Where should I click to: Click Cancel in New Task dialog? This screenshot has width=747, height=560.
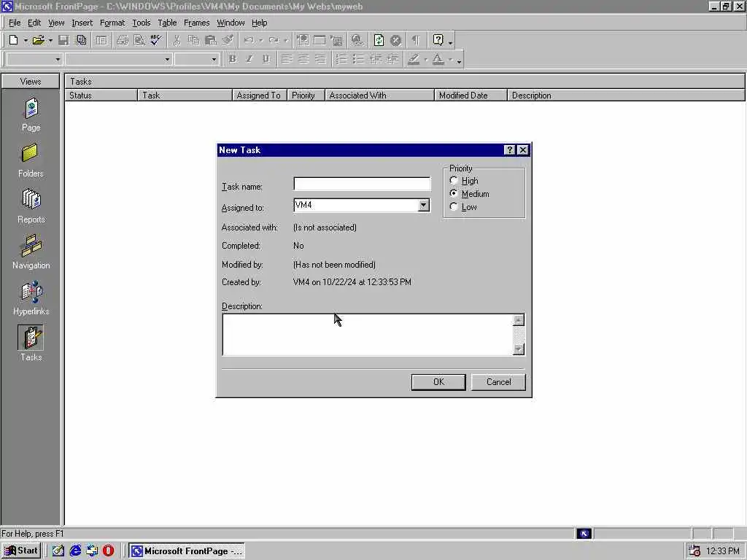click(x=498, y=382)
